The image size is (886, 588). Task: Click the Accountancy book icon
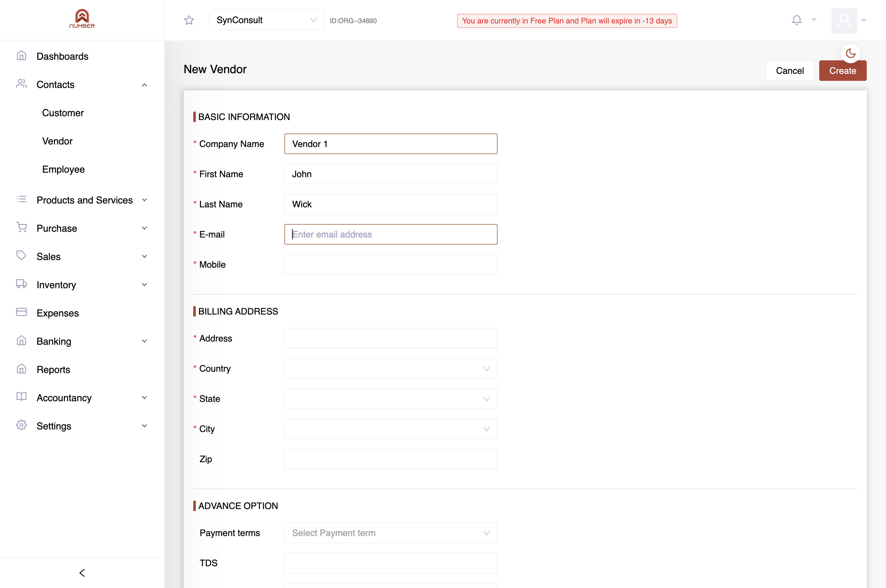click(x=22, y=397)
